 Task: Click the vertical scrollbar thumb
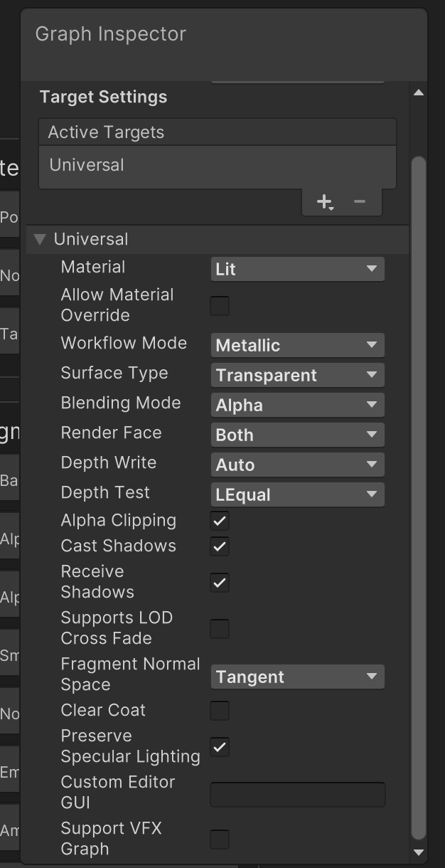(419, 498)
